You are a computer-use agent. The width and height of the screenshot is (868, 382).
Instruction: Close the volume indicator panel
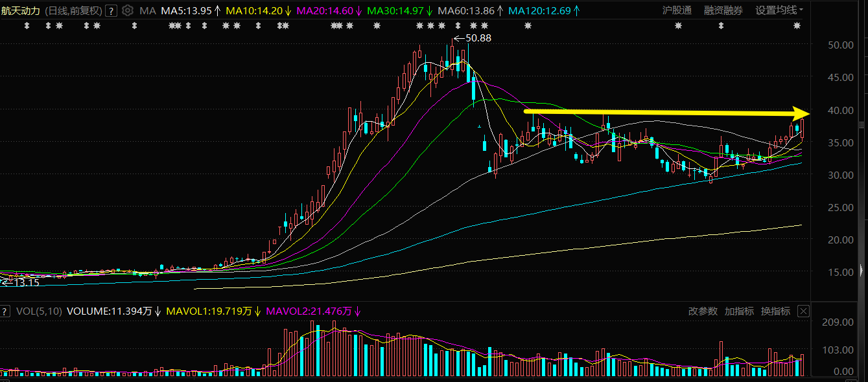(804, 311)
